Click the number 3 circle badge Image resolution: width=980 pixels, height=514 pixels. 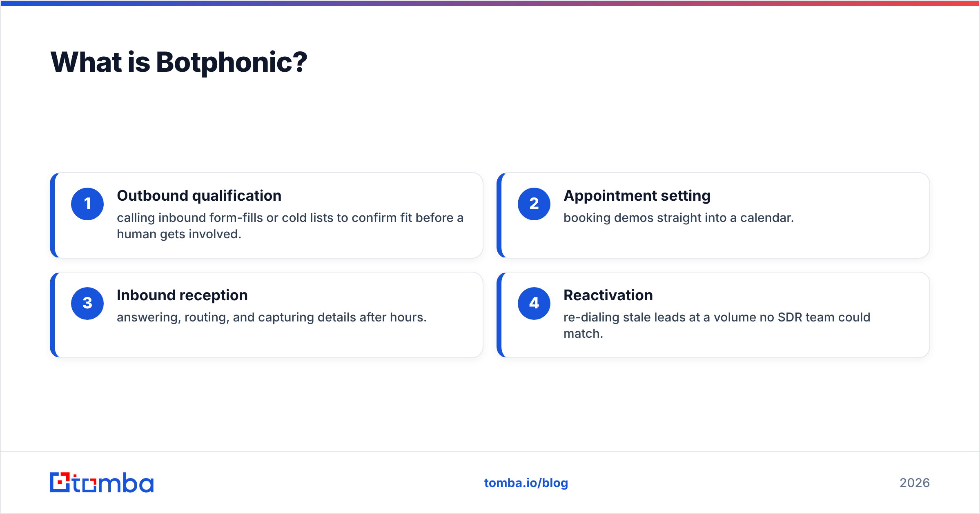[87, 304]
